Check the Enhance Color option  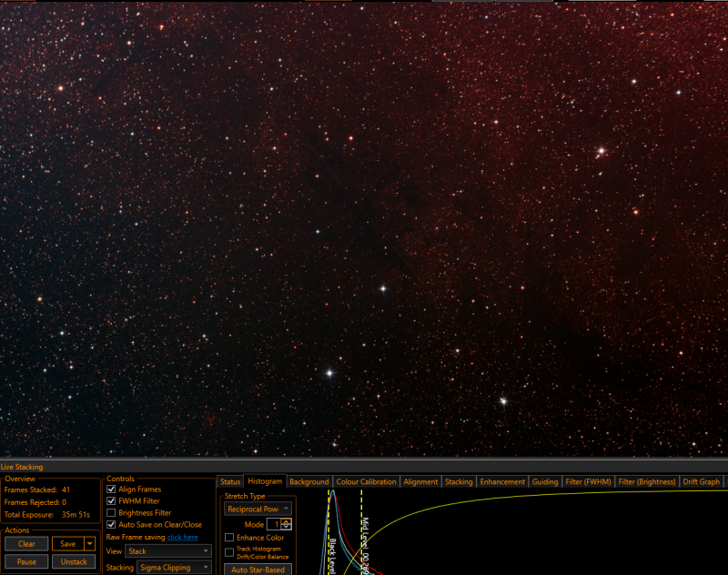coord(229,538)
